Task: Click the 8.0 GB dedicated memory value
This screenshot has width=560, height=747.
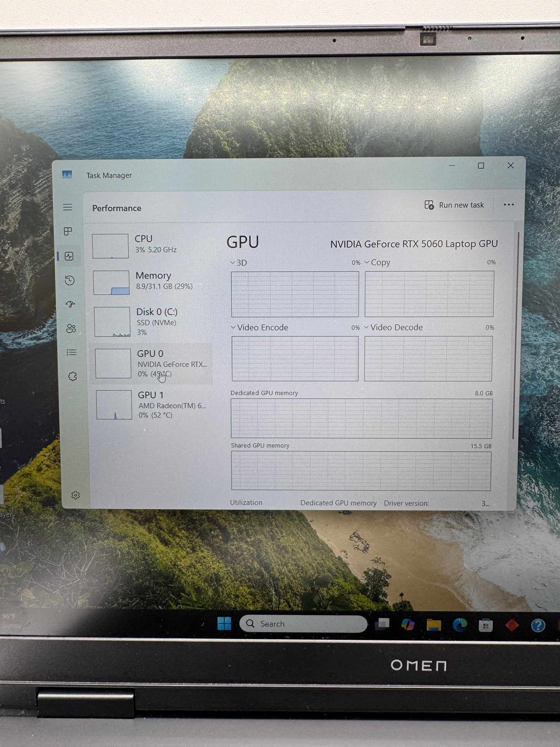Action: pyautogui.click(x=484, y=393)
